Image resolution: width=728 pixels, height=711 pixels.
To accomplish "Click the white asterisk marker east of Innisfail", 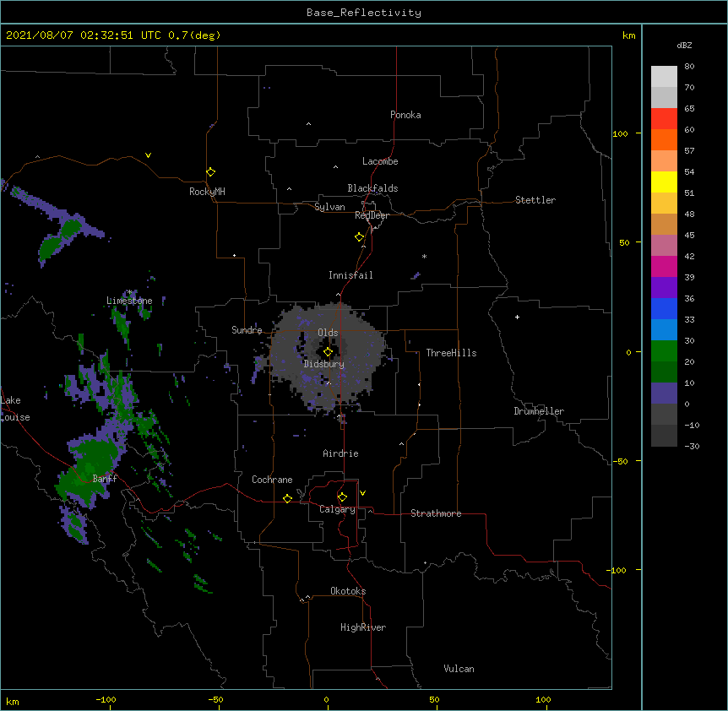I will tap(424, 256).
